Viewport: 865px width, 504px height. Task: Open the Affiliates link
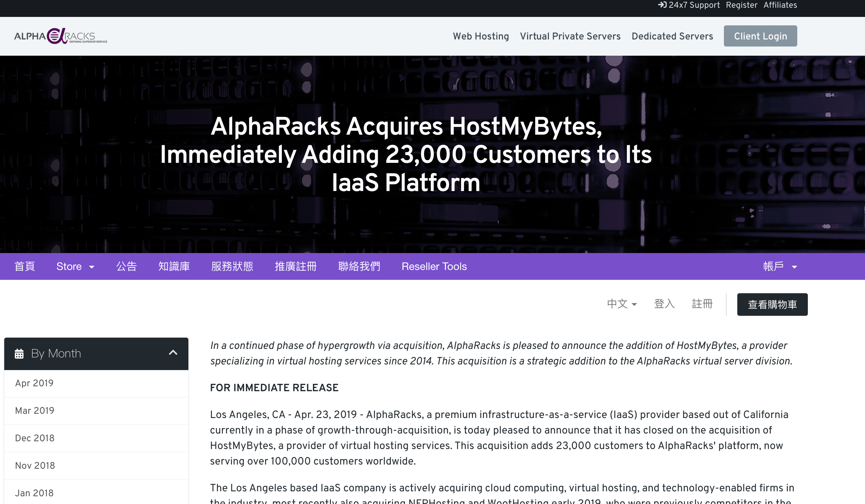click(780, 5)
